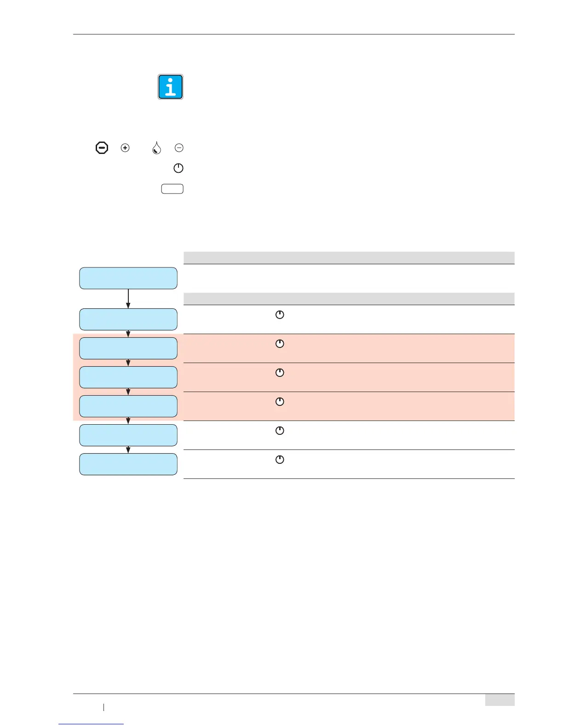Click the topmost blue flowchart box
This screenshot has width=563, height=728.
(x=128, y=278)
